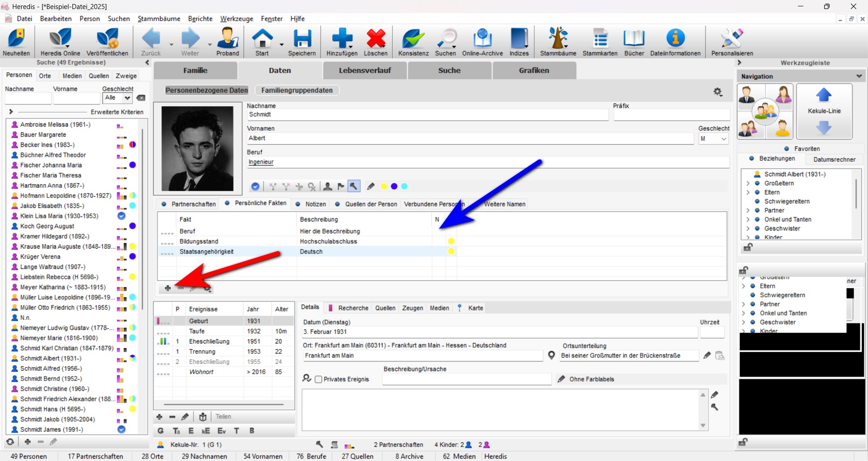The width and height of the screenshot is (868, 461).
Task: Open the Werkzeuge menu
Action: (x=236, y=19)
